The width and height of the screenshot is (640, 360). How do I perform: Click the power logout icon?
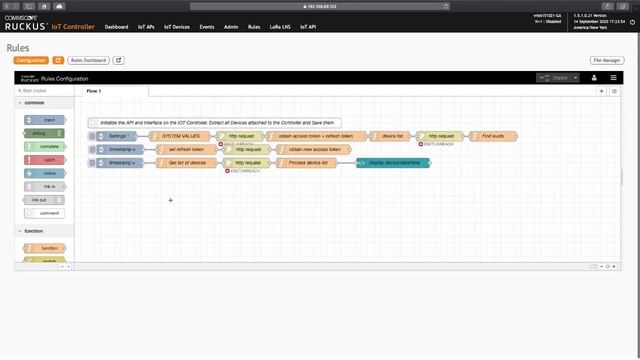click(x=632, y=22)
